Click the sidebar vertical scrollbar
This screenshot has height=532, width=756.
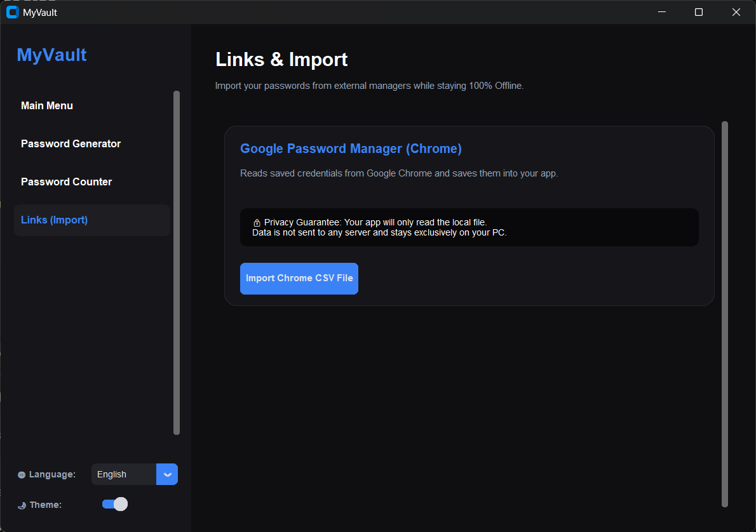[177, 263]
